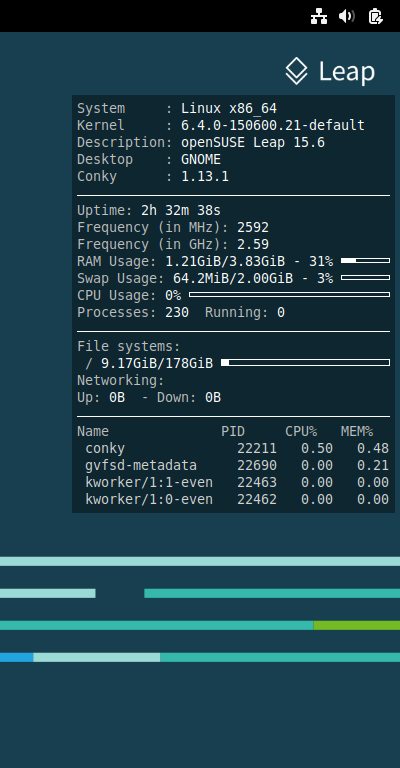Select the RAM Usage progress bar

tap(365, 261)
